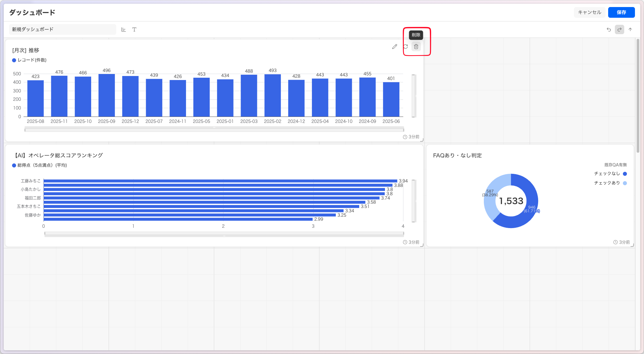The image size is (644, 354).
Task: Click the 2024-09 bar labeled 455
Action: (368, 97)
